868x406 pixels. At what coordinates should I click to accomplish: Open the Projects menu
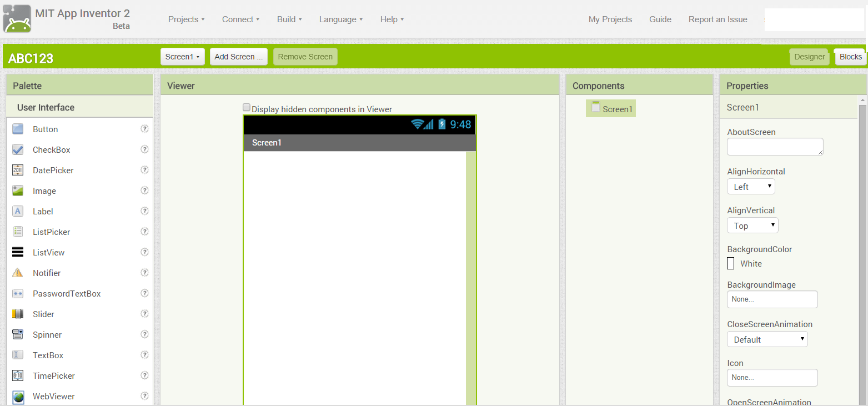pyautogui.click(x=186, y=19)
